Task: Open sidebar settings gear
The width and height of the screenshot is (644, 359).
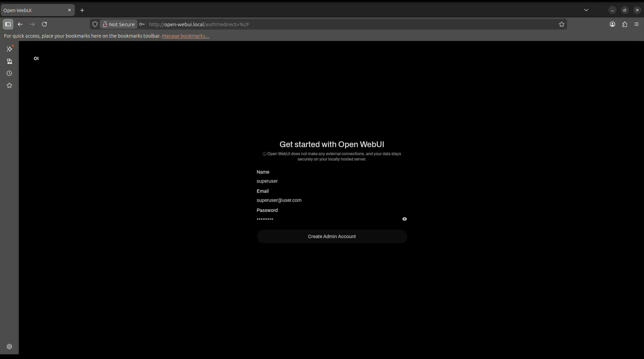Action: [x=9, y=347]
